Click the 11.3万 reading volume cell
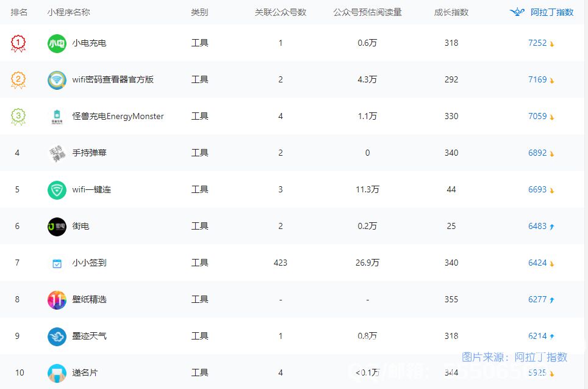Image resolution: width=588 pixels, height=389 pixels. point(367,190)
